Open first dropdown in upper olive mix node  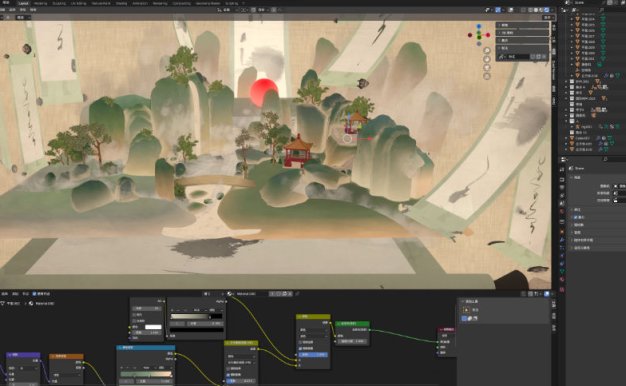(314, 330)
